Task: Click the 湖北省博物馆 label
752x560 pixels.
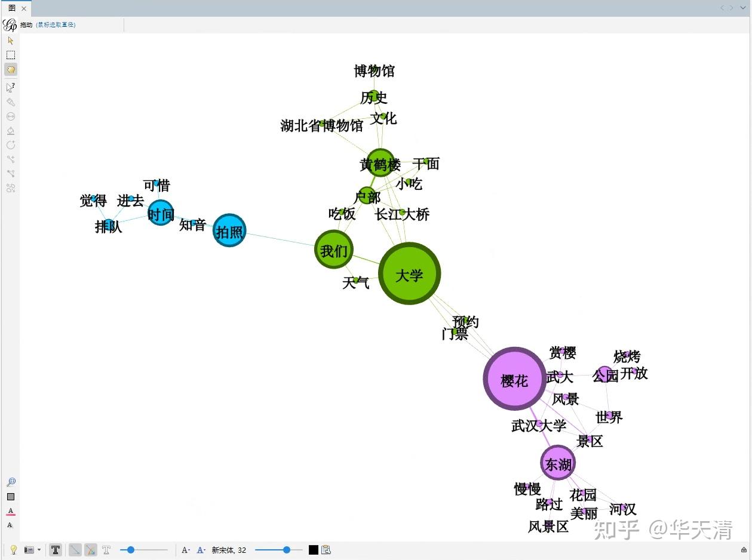Action: pos(322,126)
